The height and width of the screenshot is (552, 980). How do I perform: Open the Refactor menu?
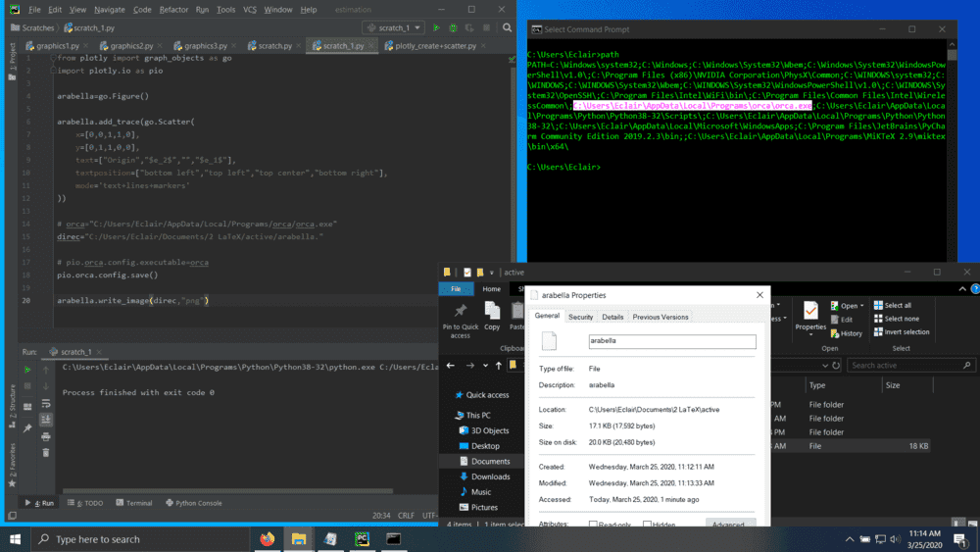[x=173, y=9]
